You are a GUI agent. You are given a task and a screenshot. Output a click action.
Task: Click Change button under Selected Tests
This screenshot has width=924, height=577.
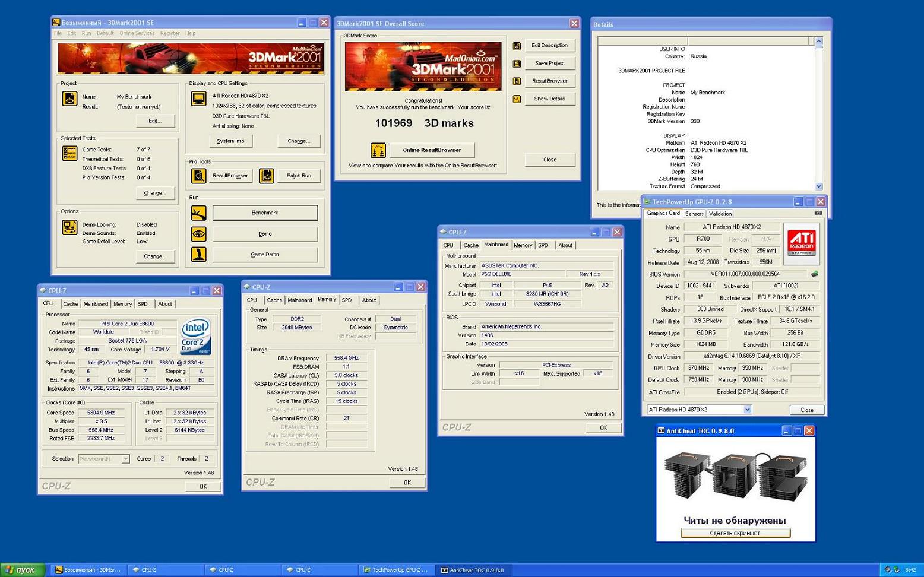coord(155,193)
